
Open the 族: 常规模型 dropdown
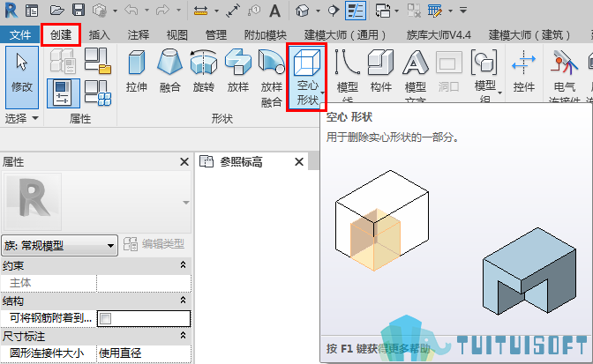coord(59,246)
